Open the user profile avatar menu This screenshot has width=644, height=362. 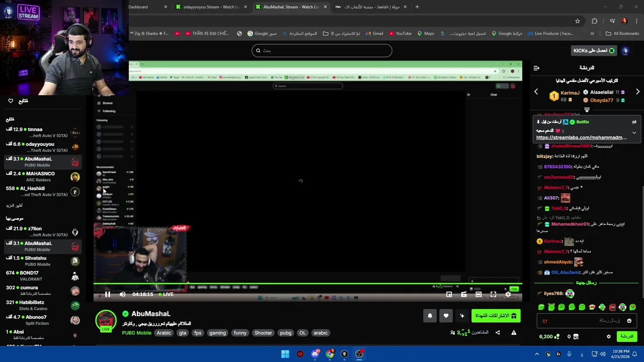625,51
